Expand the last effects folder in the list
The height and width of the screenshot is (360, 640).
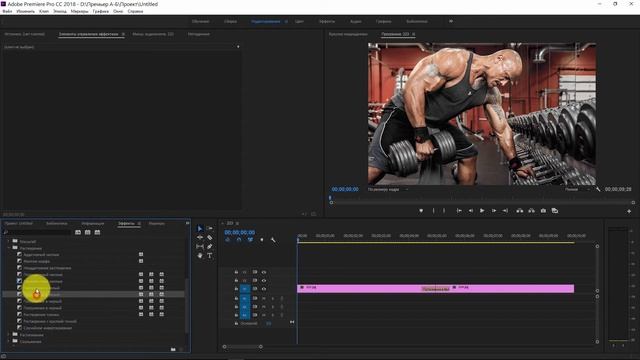pos(9,341)
